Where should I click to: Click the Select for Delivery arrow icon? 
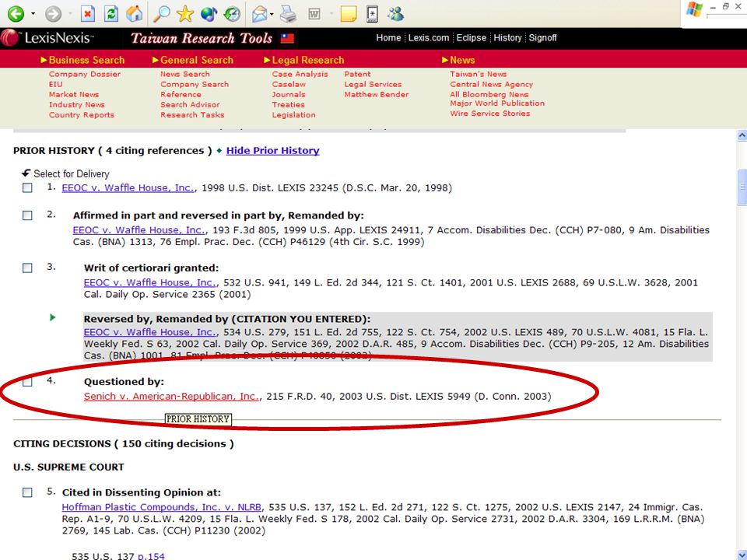pyautogui.click(x=26, y=173)
